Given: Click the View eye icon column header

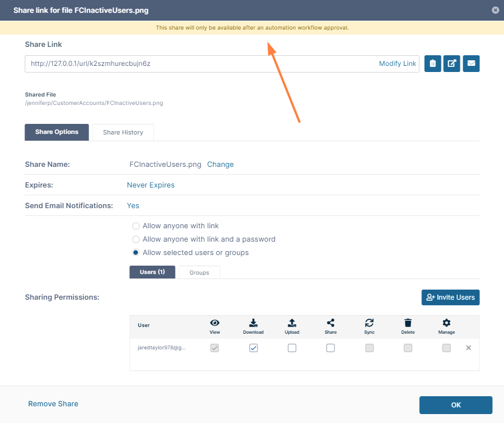Looking at the screenshot, I should pos(215,323).
